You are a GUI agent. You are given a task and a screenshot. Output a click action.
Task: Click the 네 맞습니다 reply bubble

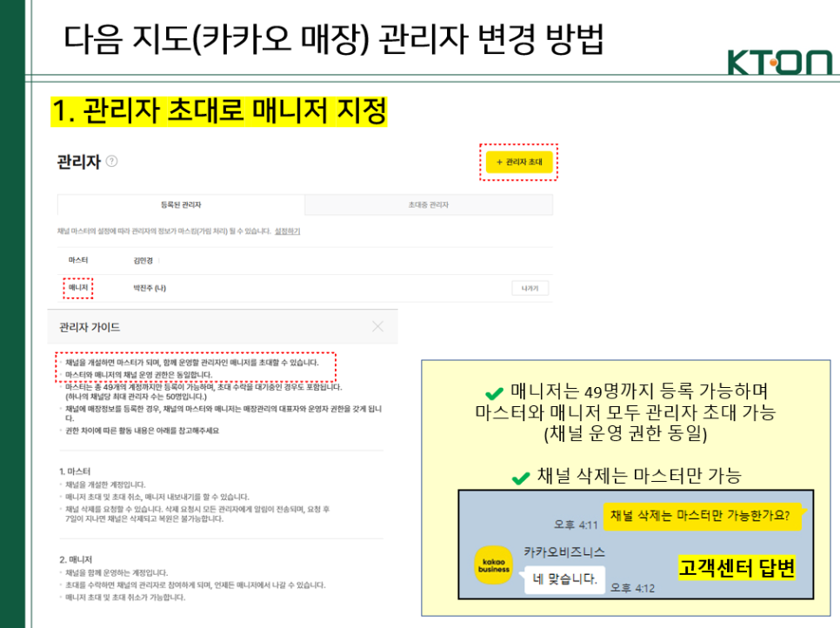tap(565, 578)
